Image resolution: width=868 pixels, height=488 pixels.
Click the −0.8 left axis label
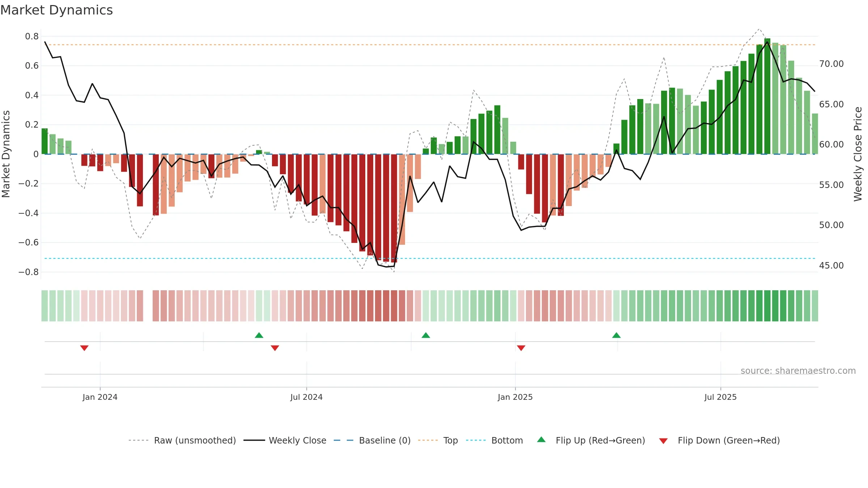pyautogui.click(x=29, y=272)
